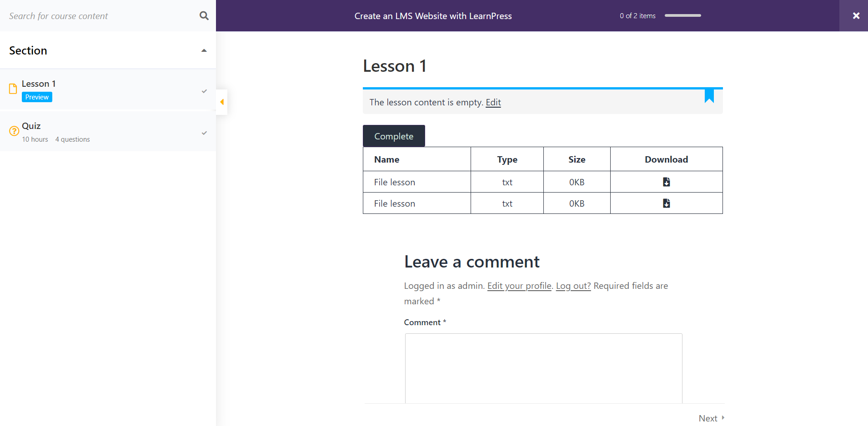The width and height of the screenshot is (868, 426).
Task: Click the '10 hours' quiz duration
Action: pos(35,139)
